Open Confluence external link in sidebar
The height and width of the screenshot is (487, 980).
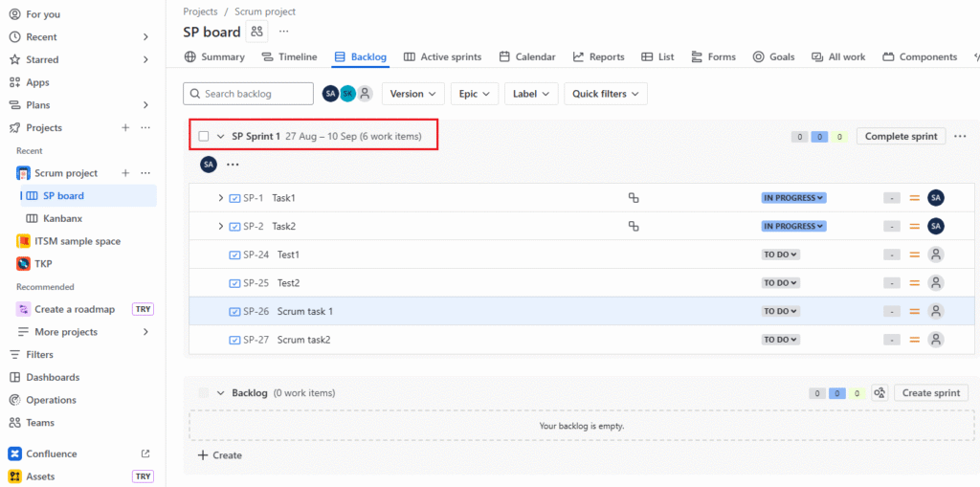click(x=145, y=454)
